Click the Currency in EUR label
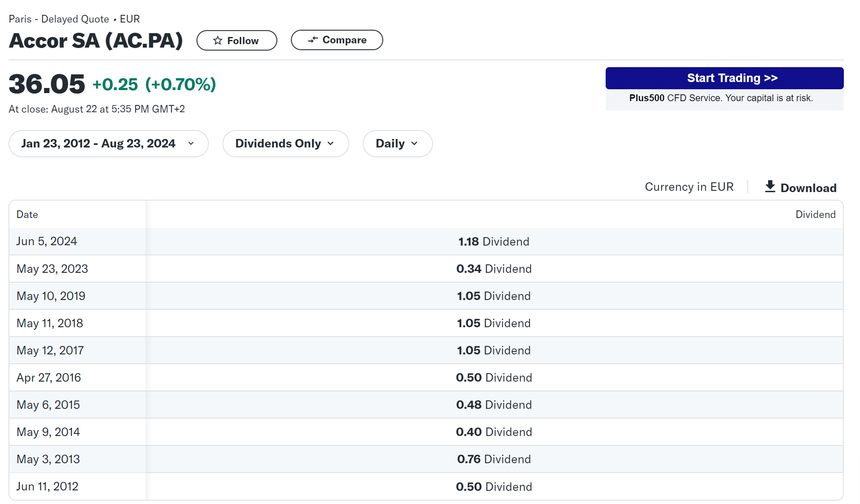Image resolution: width=860 pixels, height=504 pixels. click(x=689, y=187)
